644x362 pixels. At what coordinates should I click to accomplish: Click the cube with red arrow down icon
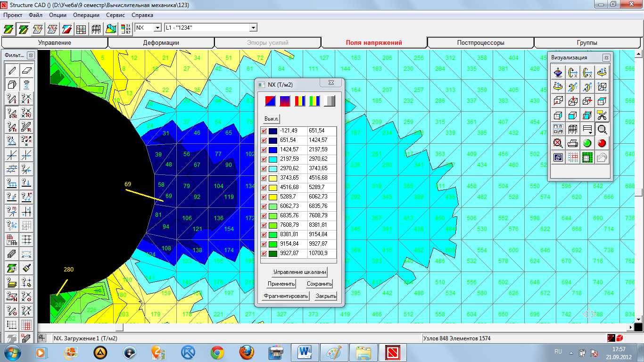tap(573, 100)
